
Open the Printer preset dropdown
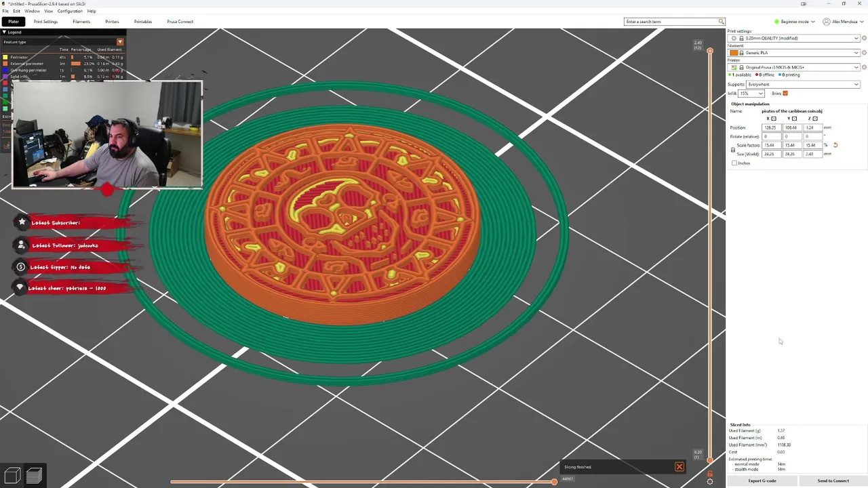pyautogui.click(x=794, y=67)
